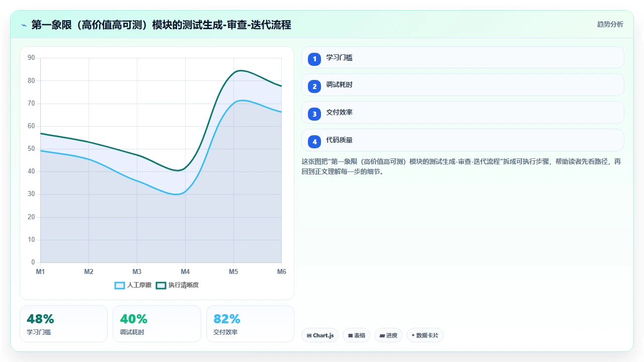Select step 4 代码质量
Viewport: 644px width, 362px height.
coord(462,140)
